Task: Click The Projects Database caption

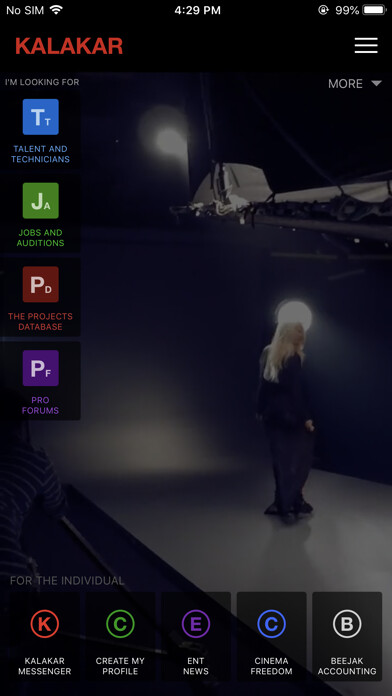Action: pyautogui.click(x=40, y=321)
